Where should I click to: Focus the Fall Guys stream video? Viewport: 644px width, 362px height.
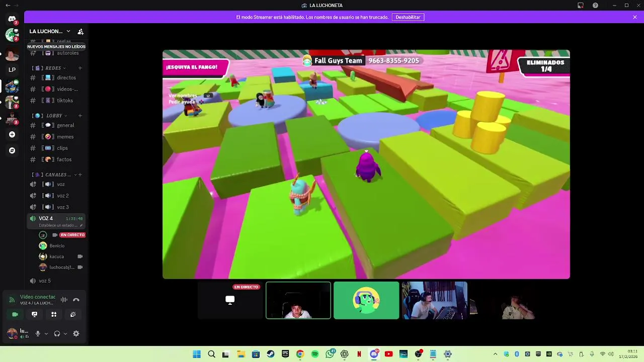tap(366, 164)
